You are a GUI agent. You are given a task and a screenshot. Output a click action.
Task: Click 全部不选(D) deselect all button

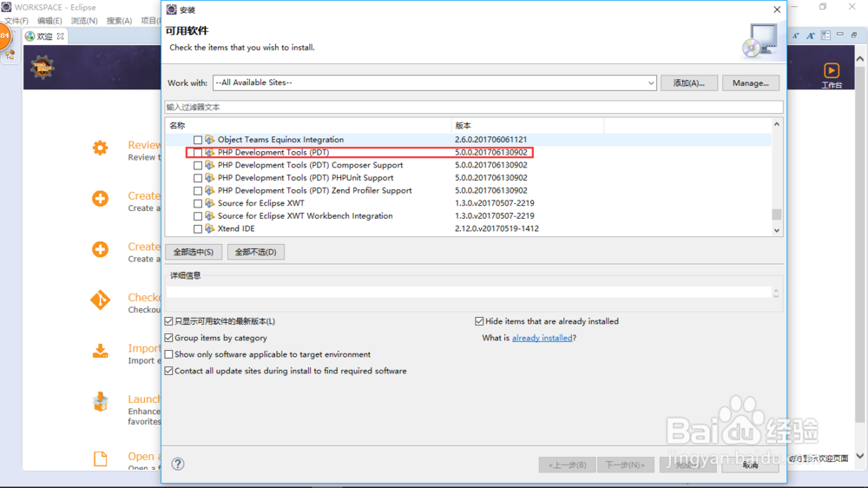(x=256, y=252)
